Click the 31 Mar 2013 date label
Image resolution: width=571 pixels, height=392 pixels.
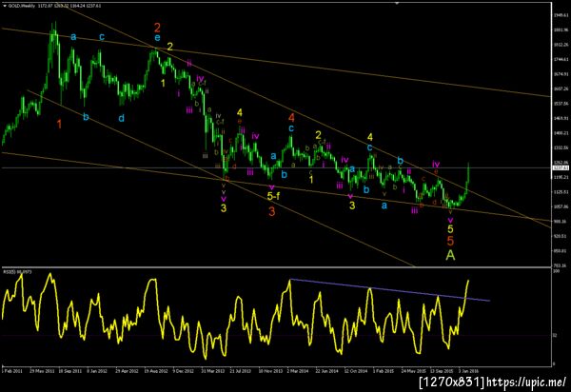213,371
